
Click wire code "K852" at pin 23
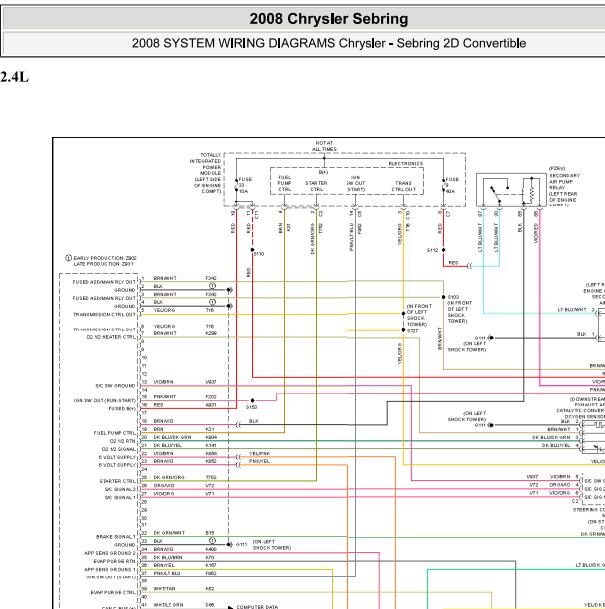pyautogui.click(x=211, y=461)
